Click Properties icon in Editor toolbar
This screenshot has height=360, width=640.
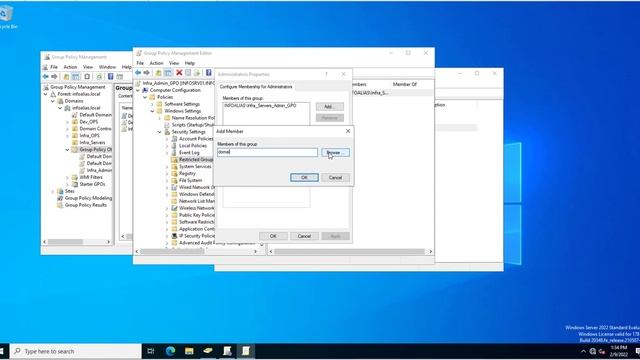188,73
